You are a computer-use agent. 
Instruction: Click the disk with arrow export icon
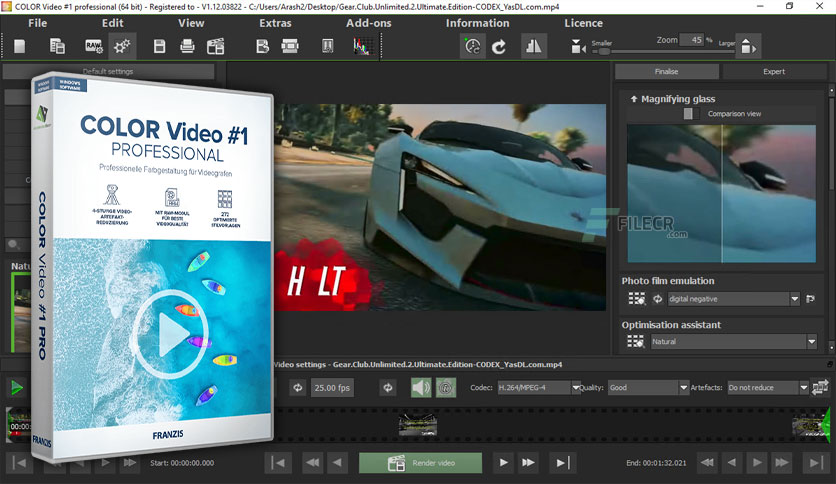point(262,46)
